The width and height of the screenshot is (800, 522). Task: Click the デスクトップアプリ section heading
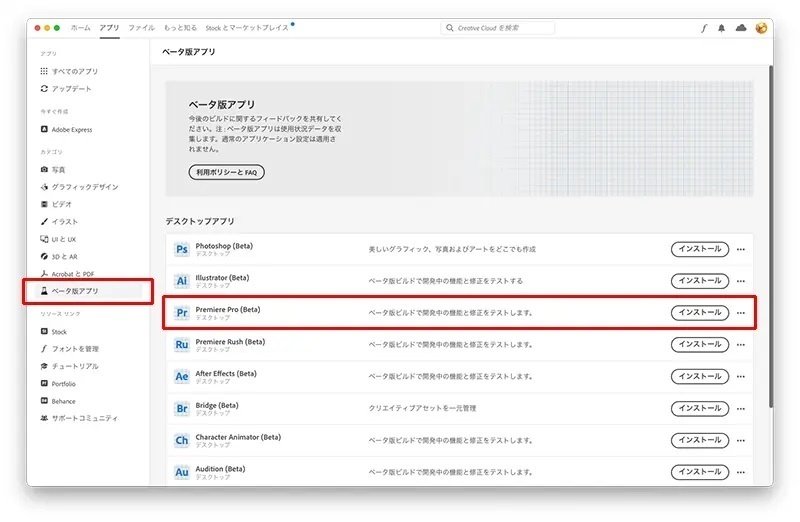pyautogui.click(x=200, y=221)
